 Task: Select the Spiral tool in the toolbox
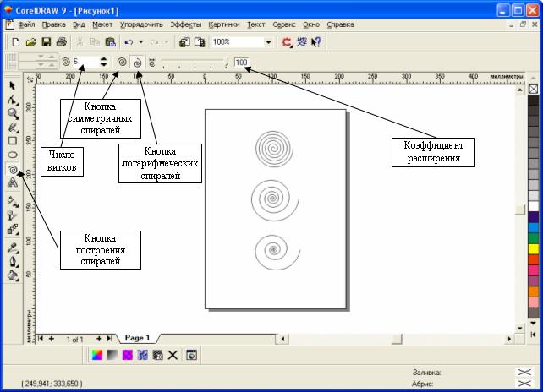point(13,168)
